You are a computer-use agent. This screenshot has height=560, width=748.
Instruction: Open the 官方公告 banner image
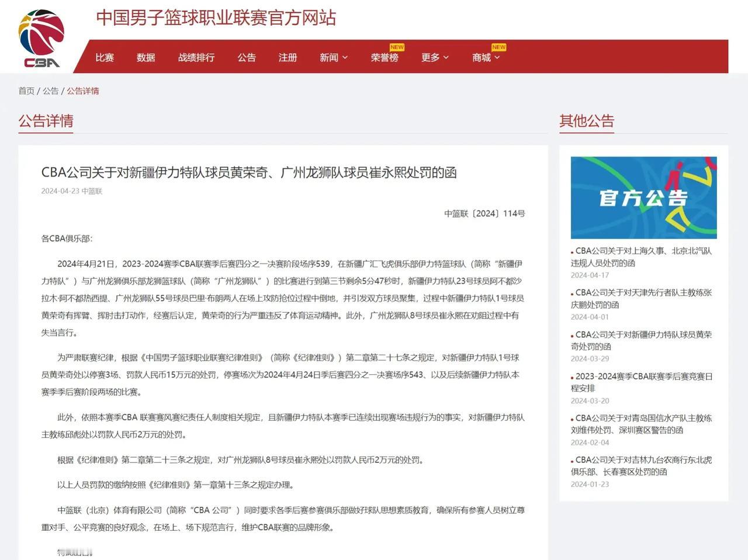(x=643, y=198)
